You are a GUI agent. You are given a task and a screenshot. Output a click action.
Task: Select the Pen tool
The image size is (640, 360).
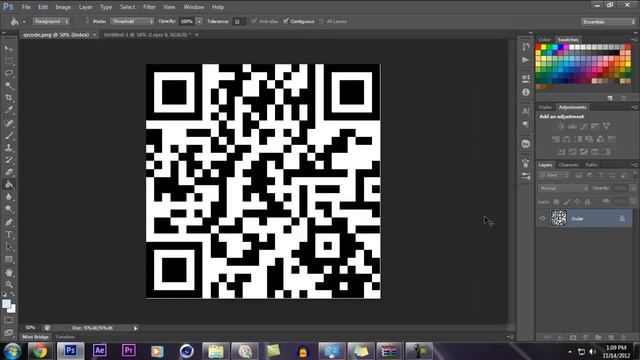[x=9, y=222]
